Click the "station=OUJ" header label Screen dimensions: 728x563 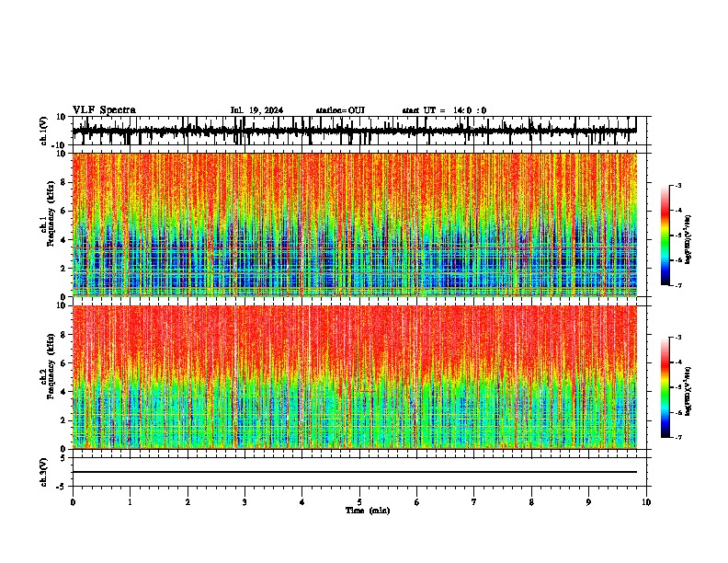[340, 110]
